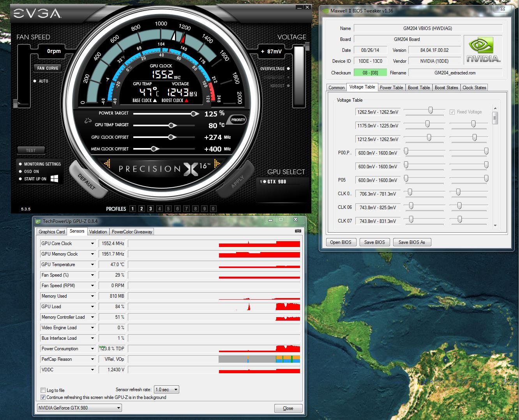Open the GPU Load sensor dropdown
The width and height of the screenshot is (519, 420).
[x=92, y=307]
